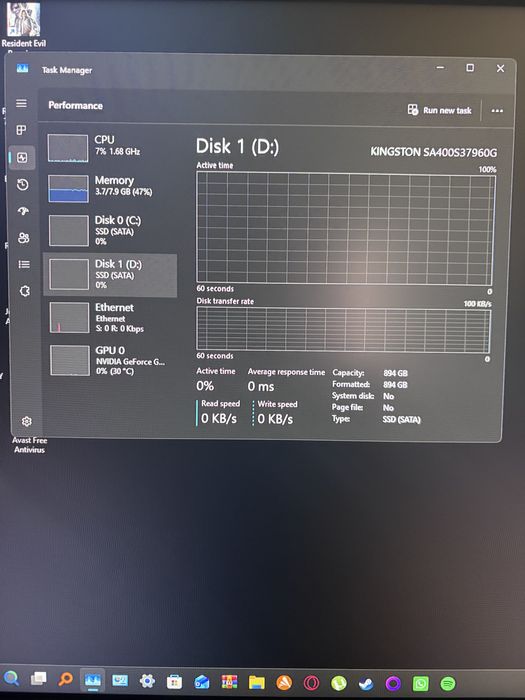Click the KINGSTON SA400S37960G model text
This screenshot has width=525, height=700.
[433, 152]
